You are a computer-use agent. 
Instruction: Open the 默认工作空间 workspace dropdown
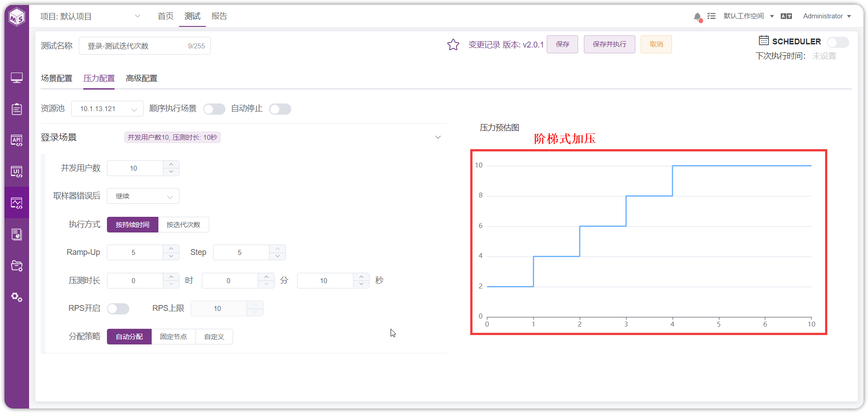tap(749, 16)
